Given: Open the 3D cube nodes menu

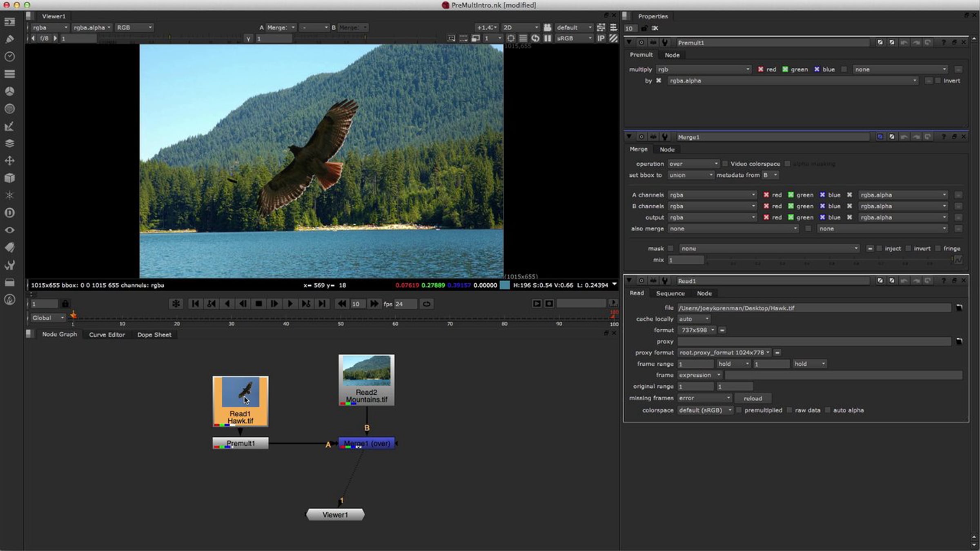Looking at the screenshot, I should pyautogui.click(x=9, y=178).
